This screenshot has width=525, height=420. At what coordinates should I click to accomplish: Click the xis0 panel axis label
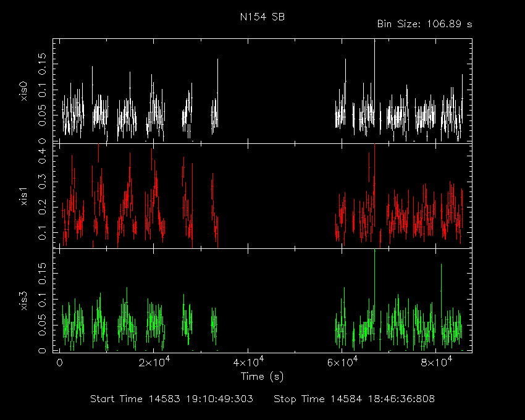[23, 91]
